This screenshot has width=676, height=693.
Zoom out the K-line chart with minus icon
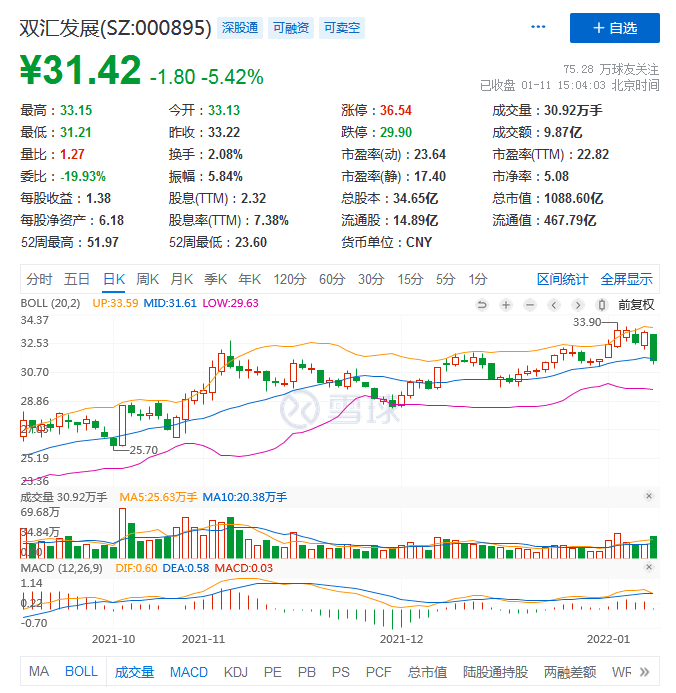530,305
